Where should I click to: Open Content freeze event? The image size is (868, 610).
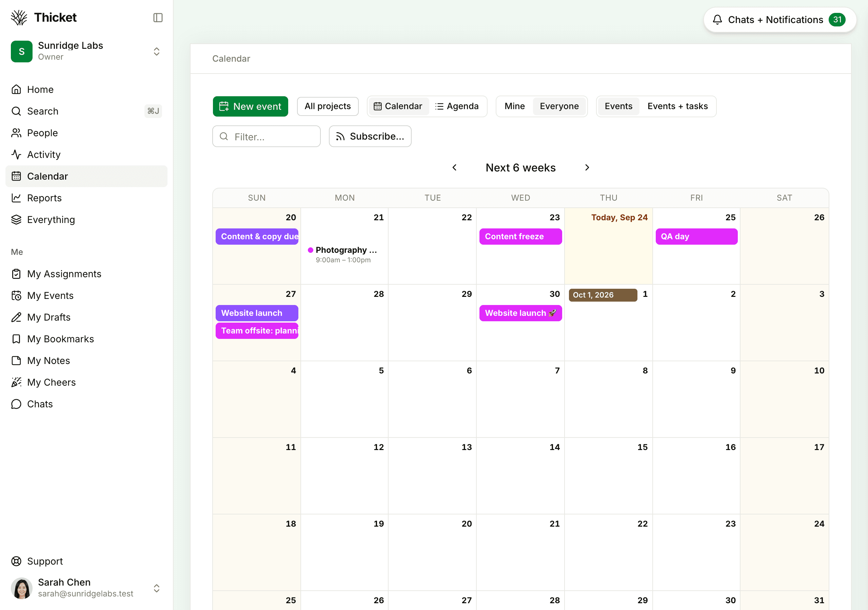520,237
